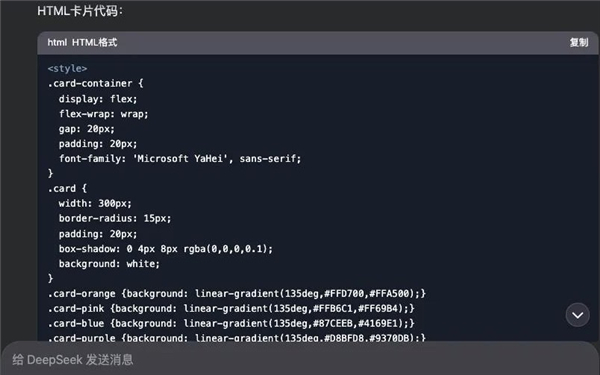Image resolution: width=600 pixels, height=375 pixels.
Task: Click the flex-wrap: wrap; code line
Action: [x=103, y=114]
